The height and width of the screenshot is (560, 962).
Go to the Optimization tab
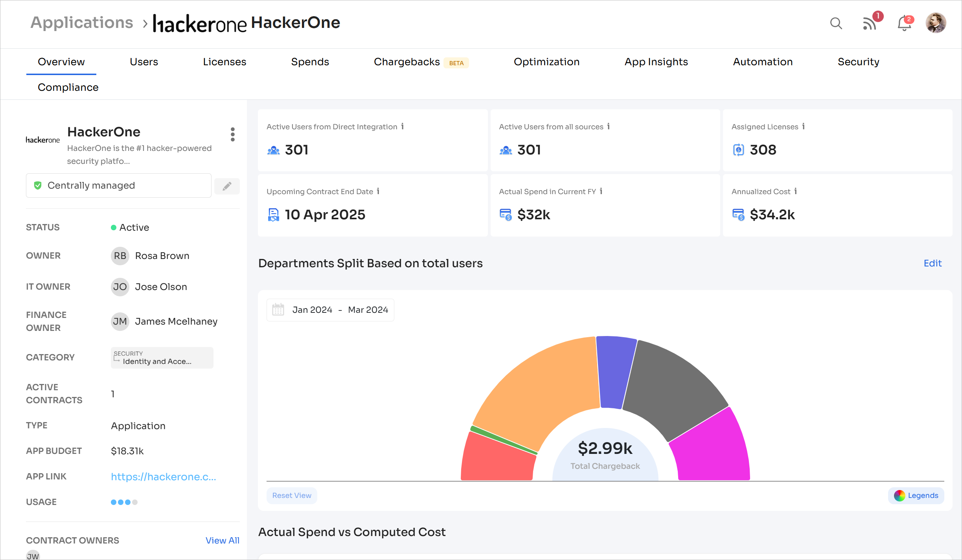pyautogui.click(x=546, y=62)
